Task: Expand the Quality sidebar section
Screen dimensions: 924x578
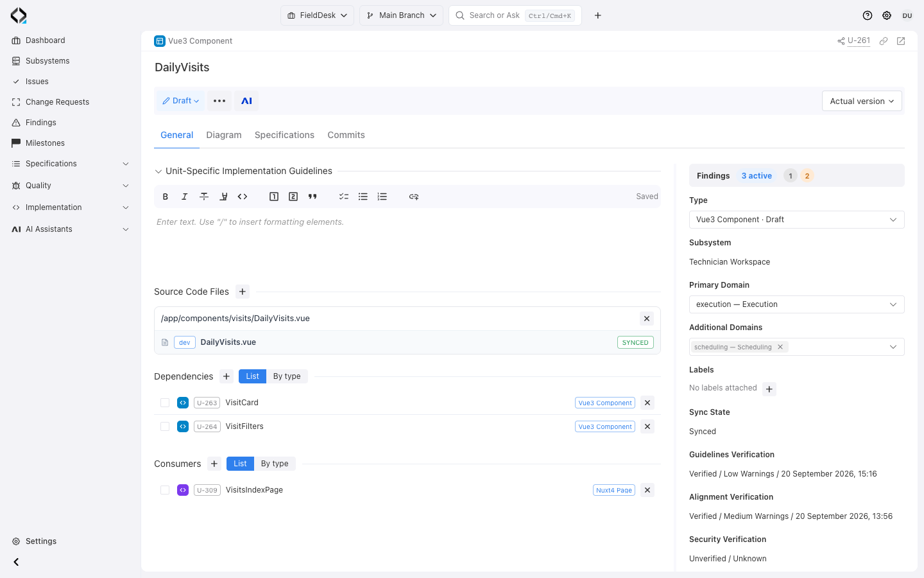Action: pos(71,186)
